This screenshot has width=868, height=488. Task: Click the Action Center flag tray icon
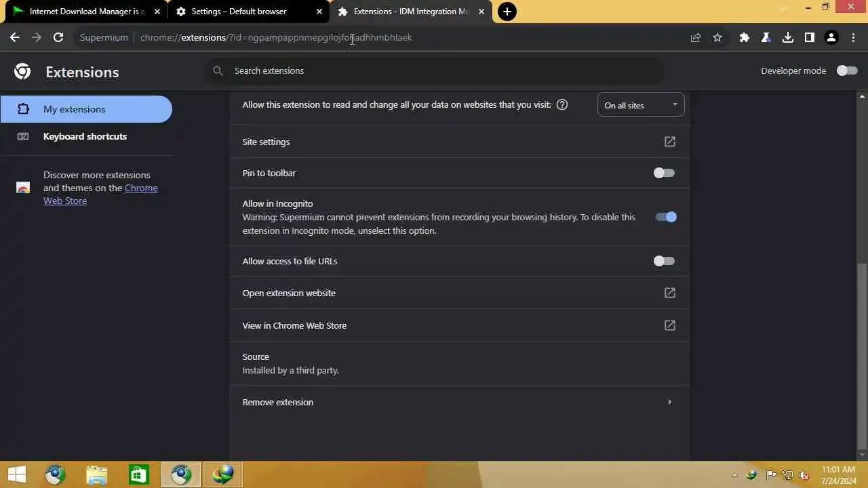coord(771,475)
